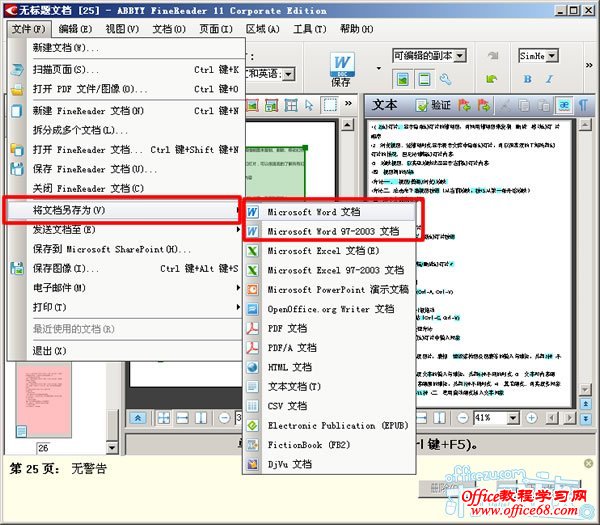The image size is (600, 525).
Task: Click the text pane scroll-right arrow
Action: coord(570,418)
